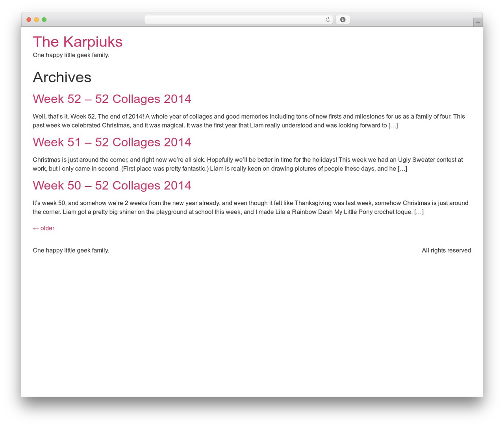Click the Week 52 excerpt ending with […]
Screen dimensions: 504x427
pos(249,121)
